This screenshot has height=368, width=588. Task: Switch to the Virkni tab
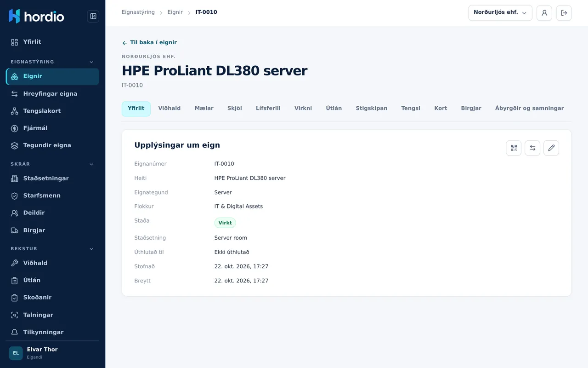coord(303,109)
